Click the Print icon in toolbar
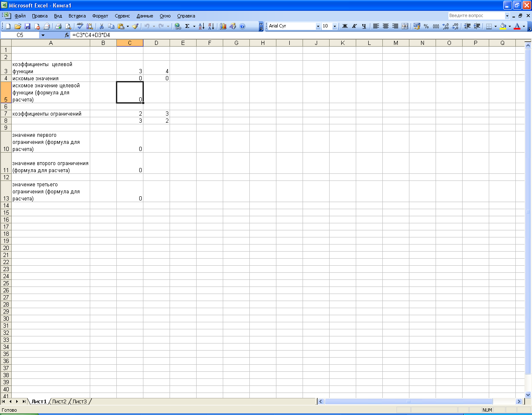The height and width of the screenshot is (415, 532). (59, 26)
